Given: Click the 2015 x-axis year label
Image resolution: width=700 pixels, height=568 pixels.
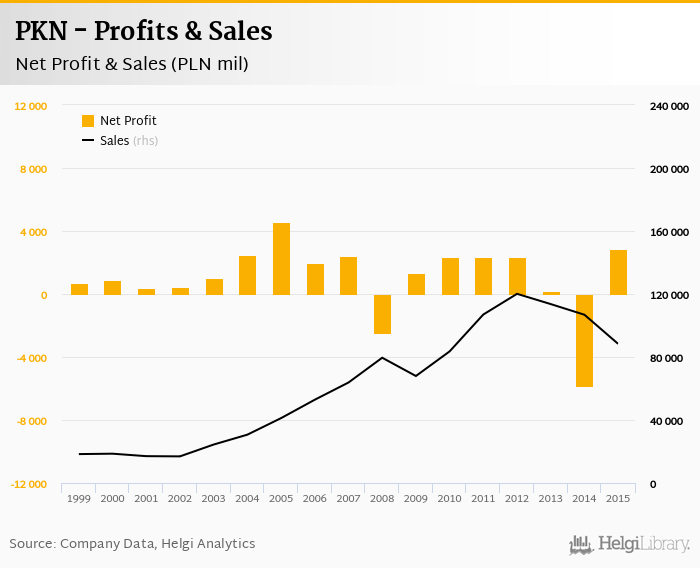Looking at the screenshot, I should (618, 498).
